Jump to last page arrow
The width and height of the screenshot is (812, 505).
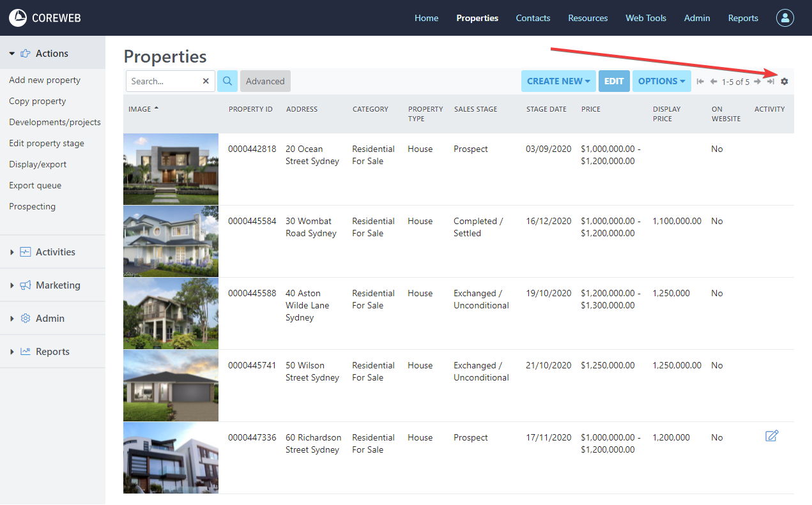point(770,82)
